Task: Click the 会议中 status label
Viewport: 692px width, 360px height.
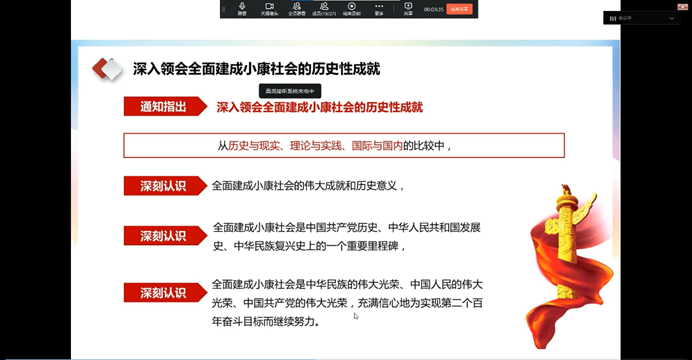Action: point(625,18)
